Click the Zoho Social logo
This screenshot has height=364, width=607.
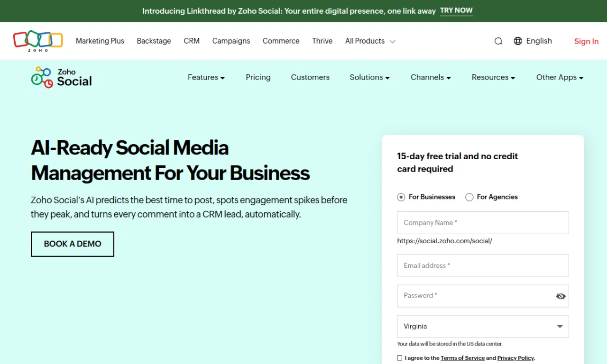pos(62,77)
